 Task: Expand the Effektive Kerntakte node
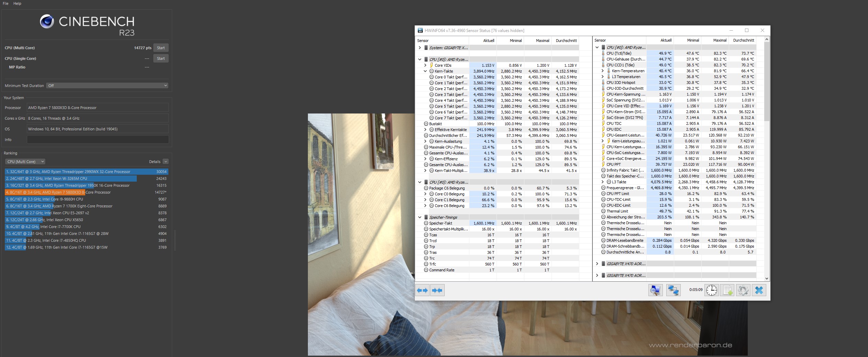[425, 130]
